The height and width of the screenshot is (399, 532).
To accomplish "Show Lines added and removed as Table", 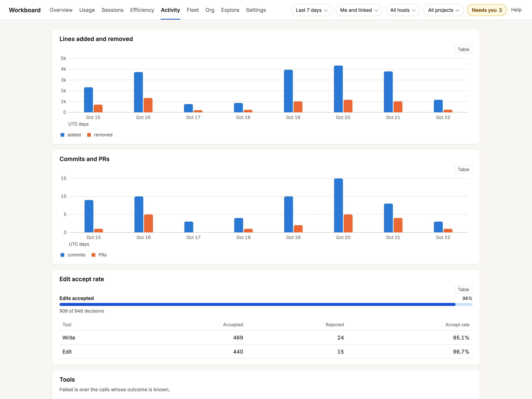I will (463, 49).
